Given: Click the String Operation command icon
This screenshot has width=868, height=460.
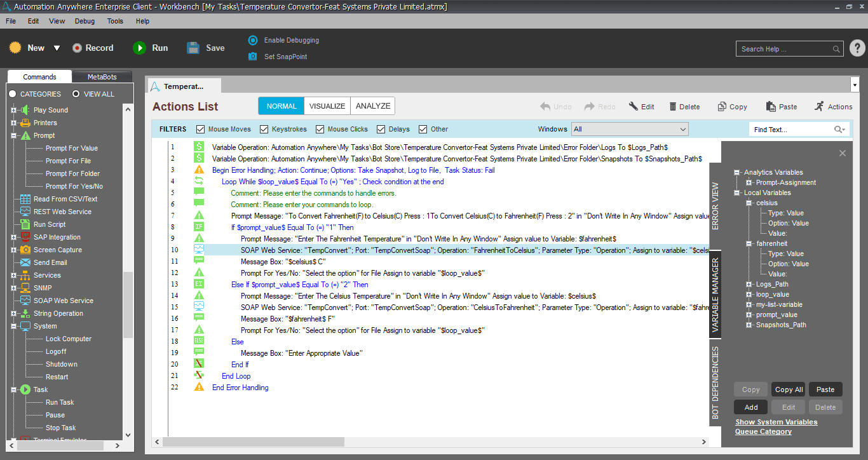Looking at the screenshot, I should 25,313.
